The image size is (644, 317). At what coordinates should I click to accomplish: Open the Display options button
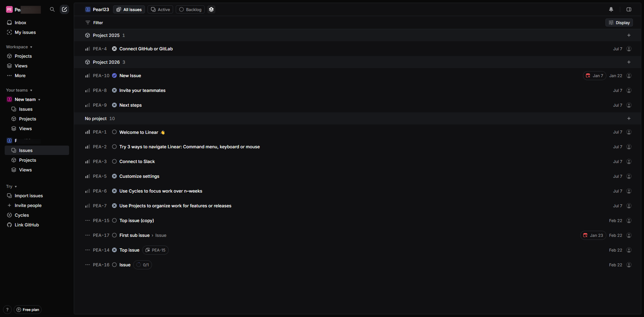619,23
